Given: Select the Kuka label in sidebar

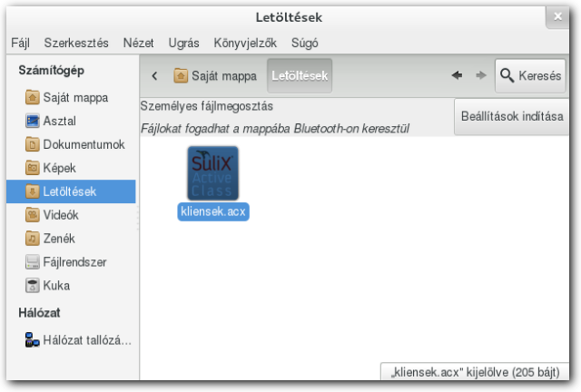Looking at the screenshot, I should 56,285.
